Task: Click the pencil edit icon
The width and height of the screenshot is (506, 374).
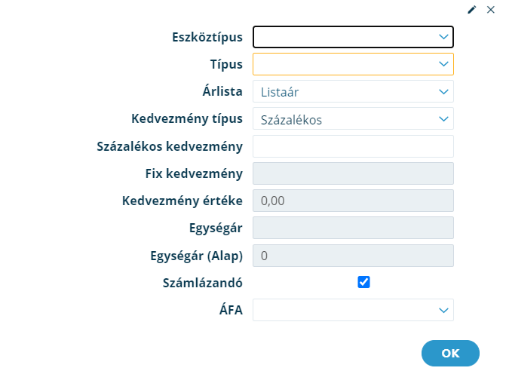Action: click(x=472, y=10)
